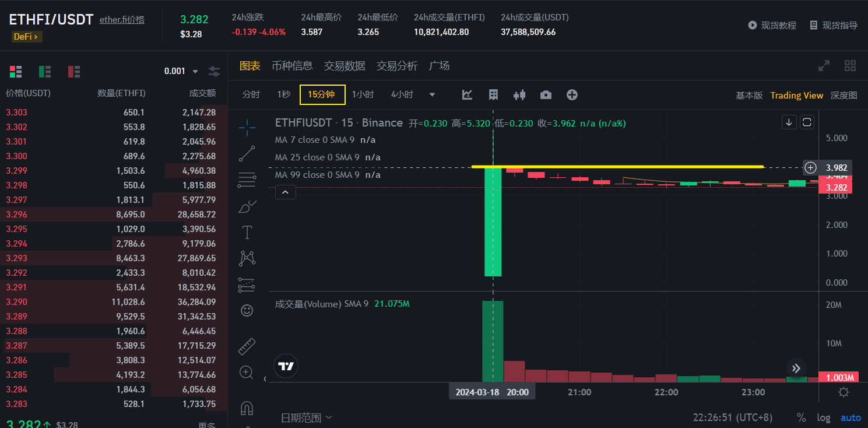
Task: Open the ether.fi价格 link
Action: tap(122, 19)
